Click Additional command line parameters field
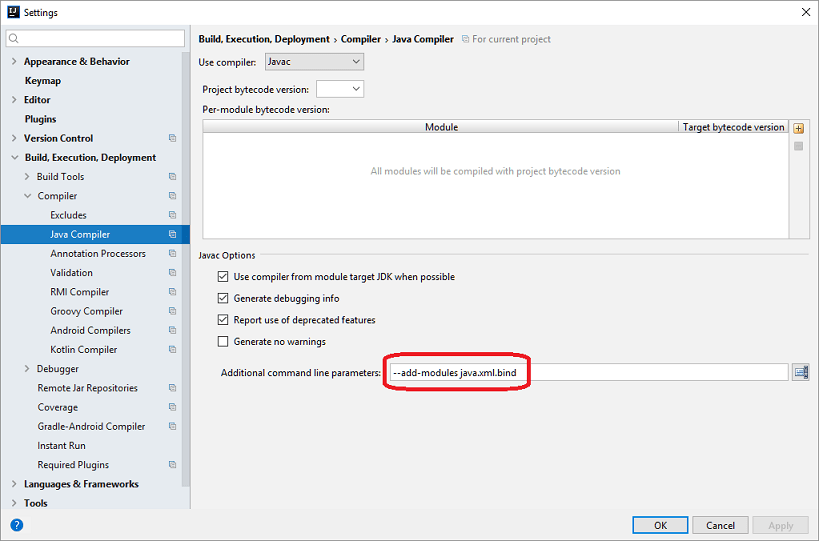This screenshot has height=541, width=819. pyautogui.click(x=589, y=372)
